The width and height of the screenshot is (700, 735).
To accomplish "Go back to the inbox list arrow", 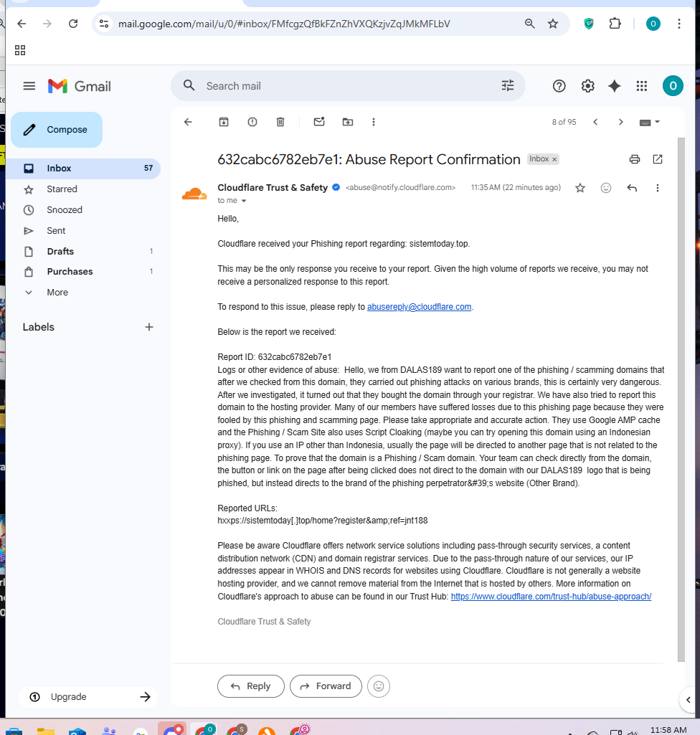I will [x=188, y=122].
